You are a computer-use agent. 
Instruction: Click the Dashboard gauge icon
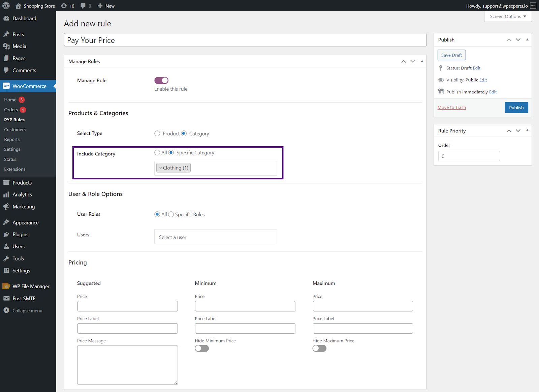(6, 19)
